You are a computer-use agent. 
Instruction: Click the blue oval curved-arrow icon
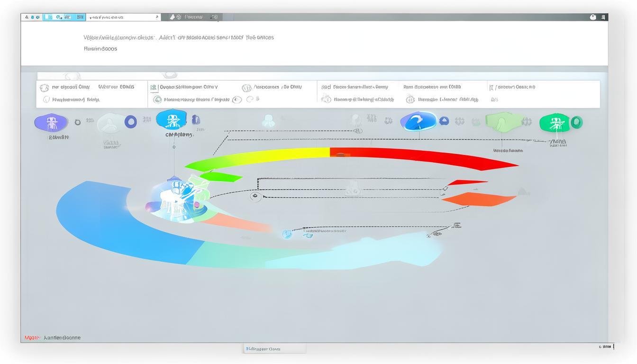coord(418,121)
